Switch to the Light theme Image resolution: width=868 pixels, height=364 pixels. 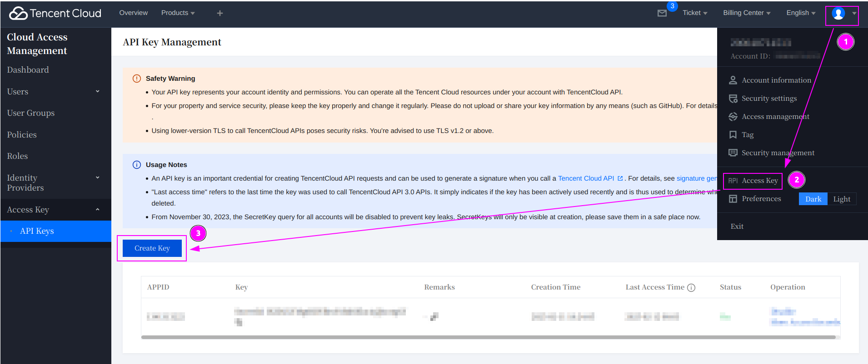click(842, 199)
